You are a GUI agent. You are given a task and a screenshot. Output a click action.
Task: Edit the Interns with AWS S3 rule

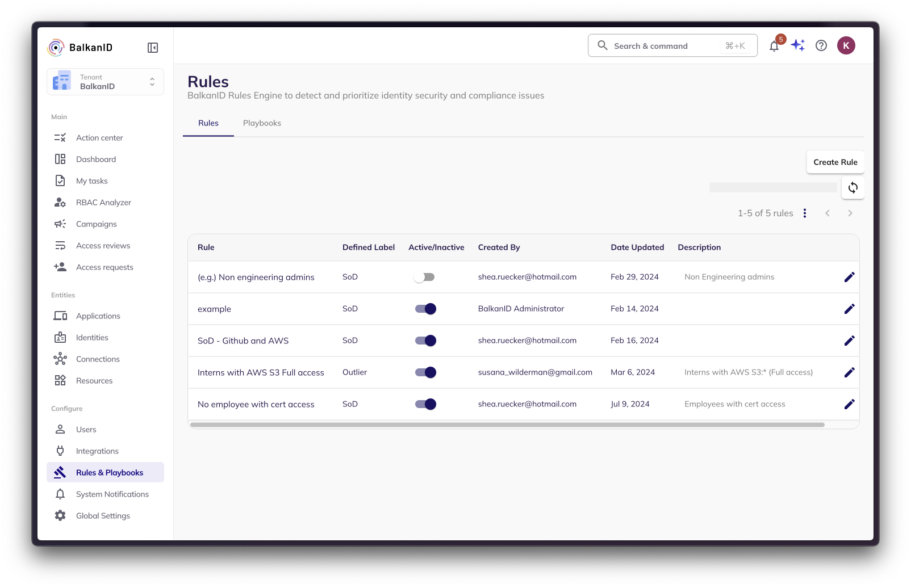pos(849,372)
